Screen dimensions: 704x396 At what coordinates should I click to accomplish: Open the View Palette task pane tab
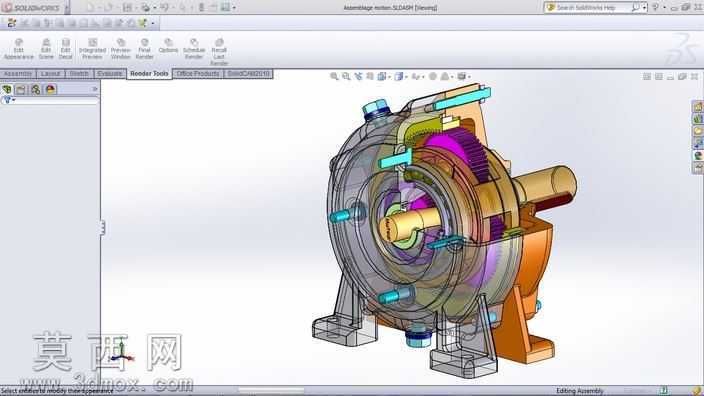(x=698, y=143)
